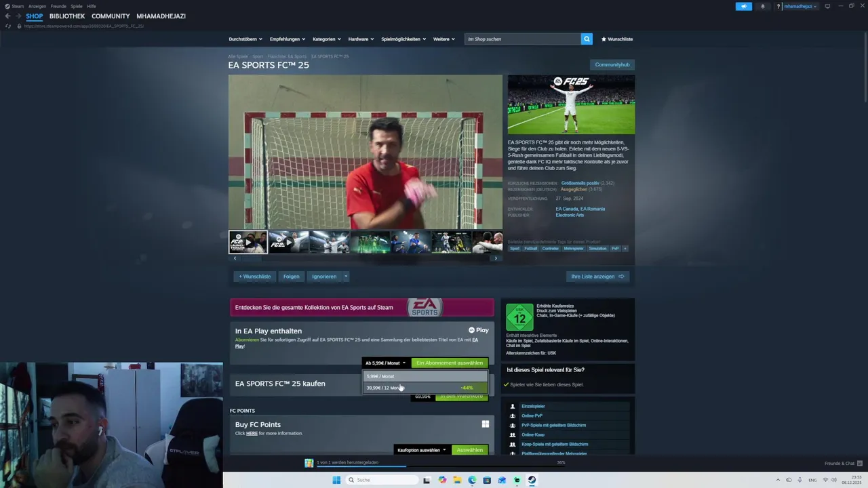Open the Anzeigen menu

(x=37, y=6)
